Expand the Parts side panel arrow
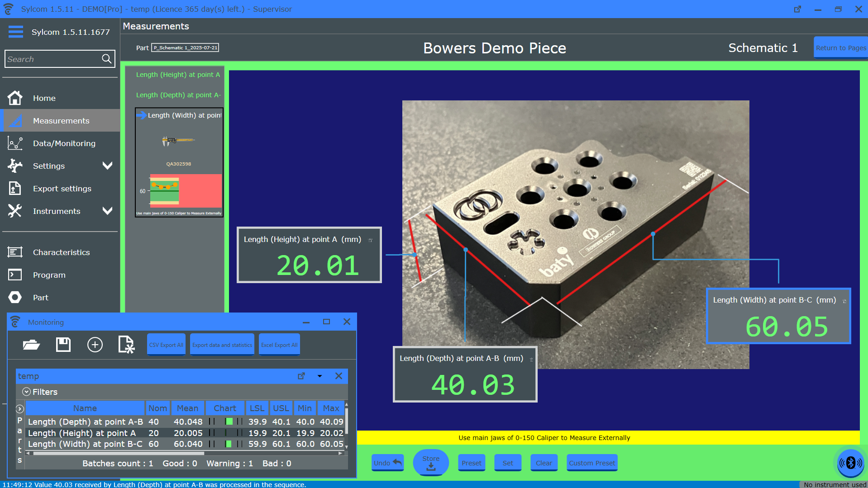This screenshot has width=868, height=488. [x=20, y=409]
